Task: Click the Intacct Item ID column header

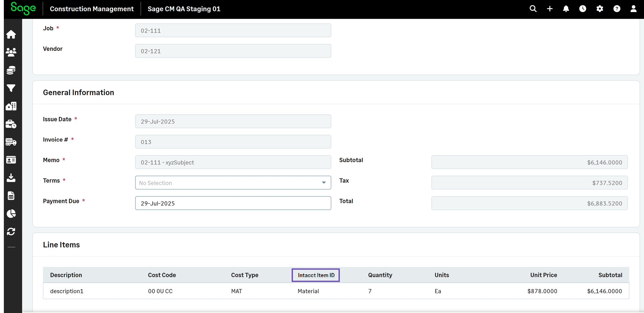Action: point(316,275)
